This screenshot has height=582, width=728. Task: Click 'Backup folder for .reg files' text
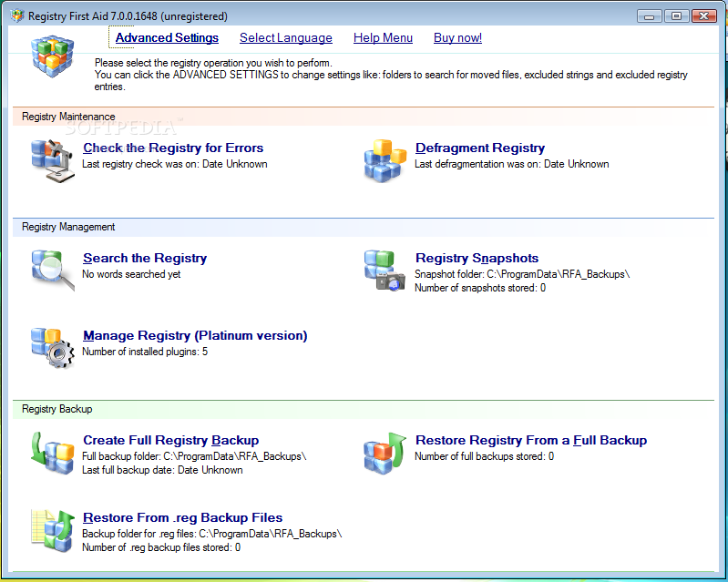(x=211, y=534)
